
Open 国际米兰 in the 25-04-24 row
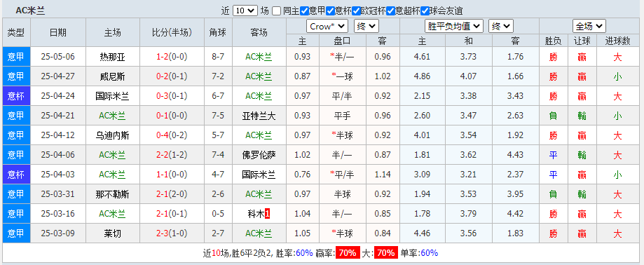(x=113, y=96)
